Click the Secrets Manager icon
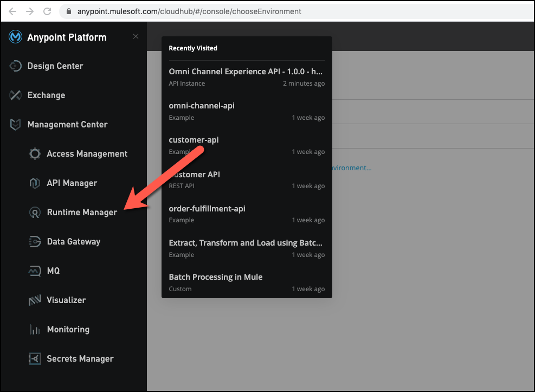This screenshot has height=392, width=535. 35,359
